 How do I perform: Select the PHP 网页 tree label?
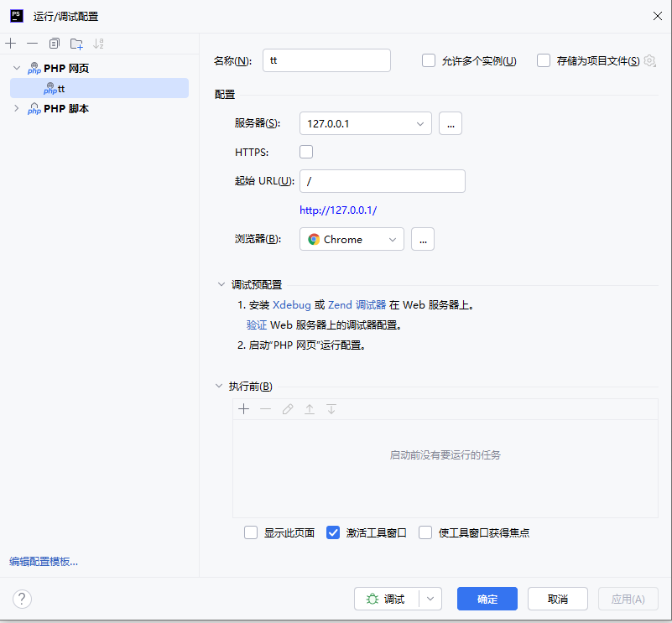pos(66,68)
